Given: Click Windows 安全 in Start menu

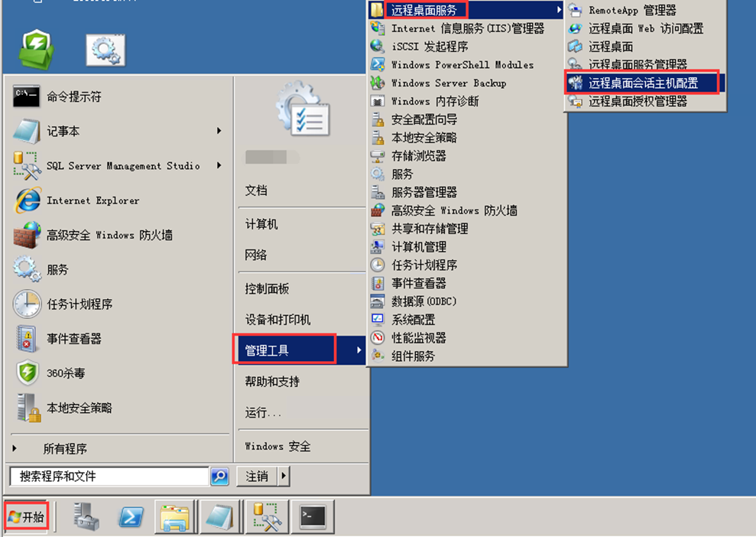Looking at the screenshot, I should (x=277, y=446).
